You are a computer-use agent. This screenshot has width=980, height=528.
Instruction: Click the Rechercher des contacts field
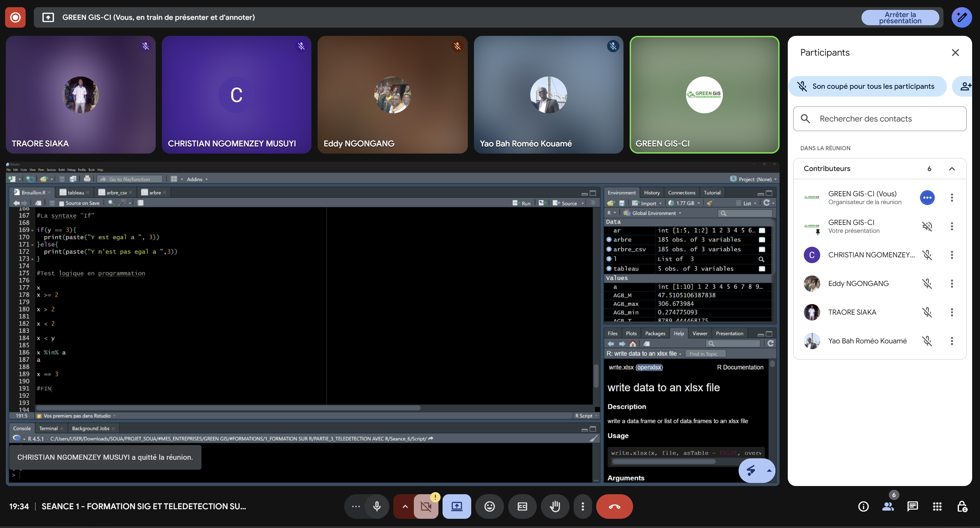[x=879, y=118]
